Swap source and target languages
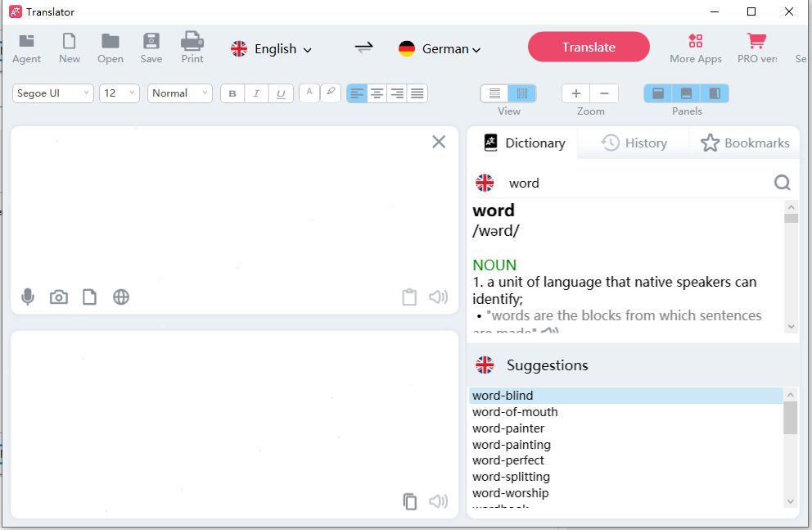Image resolution: width=812 pixels, height=530 pixels. [363, 48]
